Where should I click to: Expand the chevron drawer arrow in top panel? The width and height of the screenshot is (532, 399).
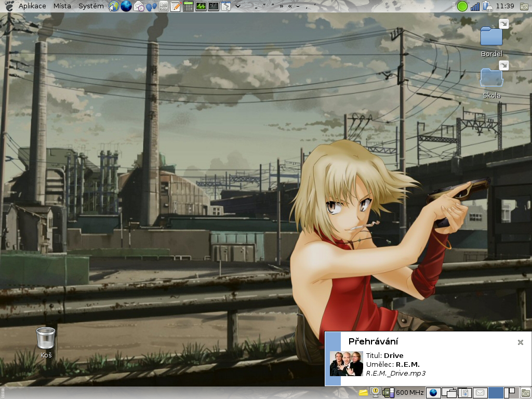coord(238,6)
